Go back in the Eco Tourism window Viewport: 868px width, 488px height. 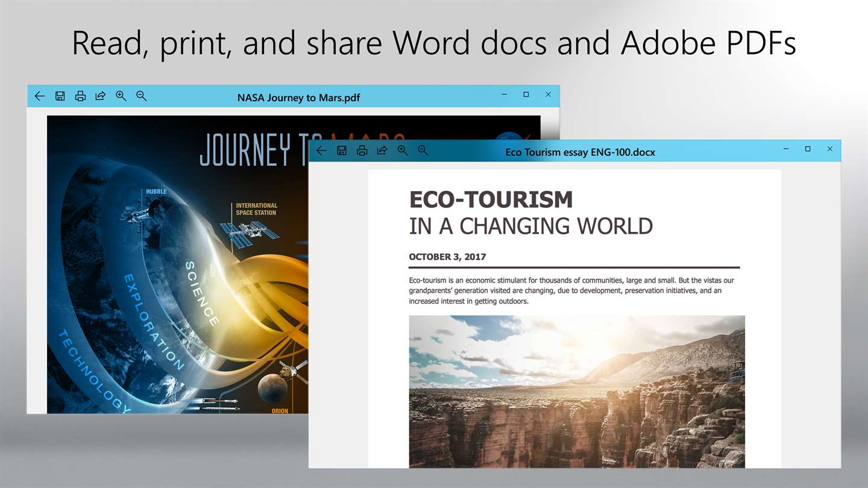click(x=321, y=151)
